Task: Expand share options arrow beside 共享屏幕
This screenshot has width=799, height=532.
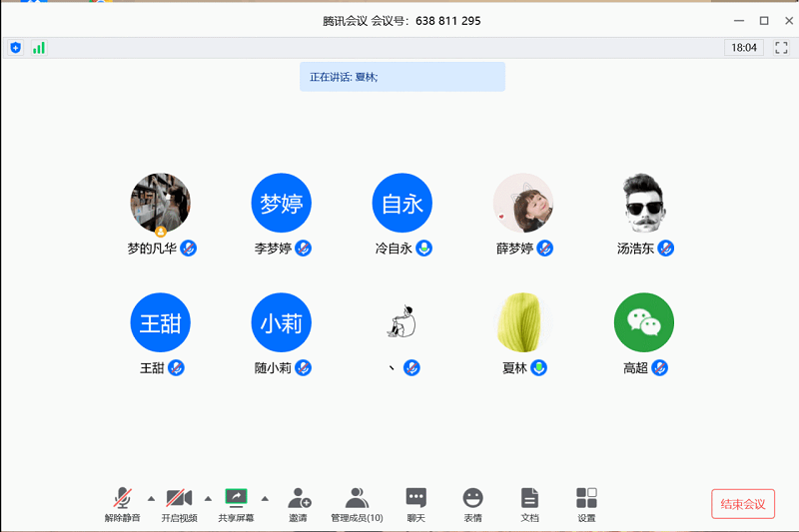Action: coord(265,498)
